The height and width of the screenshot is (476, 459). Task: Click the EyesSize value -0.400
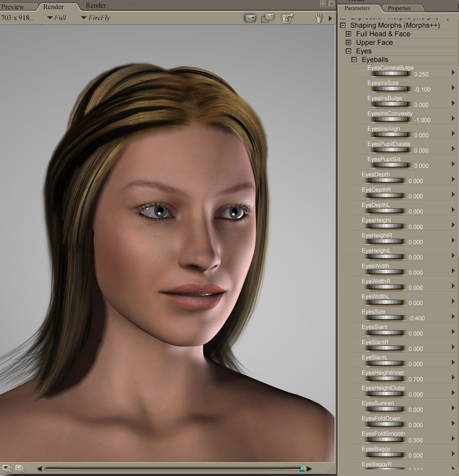click(417, 318)
